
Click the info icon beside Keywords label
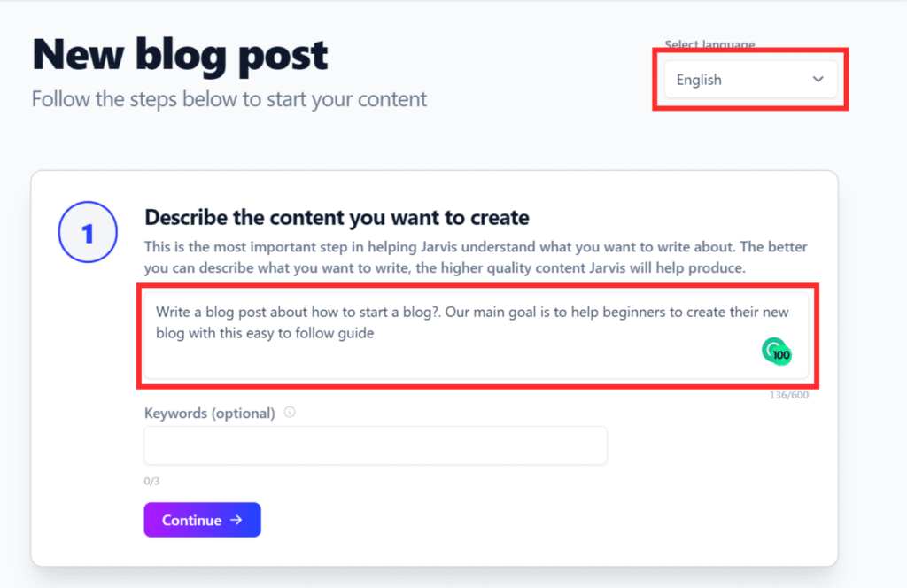[290, 413]
